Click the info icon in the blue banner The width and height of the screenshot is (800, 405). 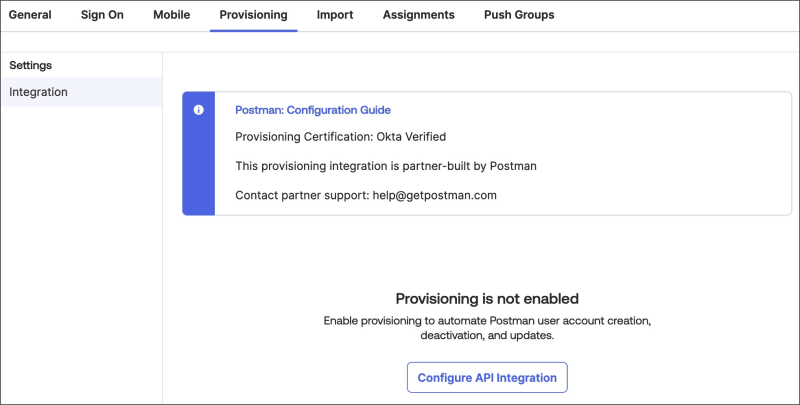pos(198,110)
